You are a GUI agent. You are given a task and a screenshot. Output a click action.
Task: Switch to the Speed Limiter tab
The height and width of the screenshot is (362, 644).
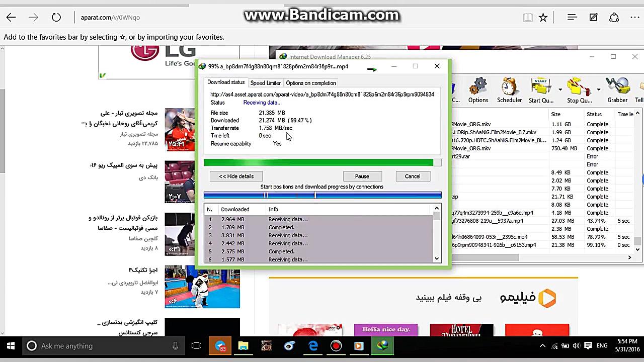click(x=265, y=82)
